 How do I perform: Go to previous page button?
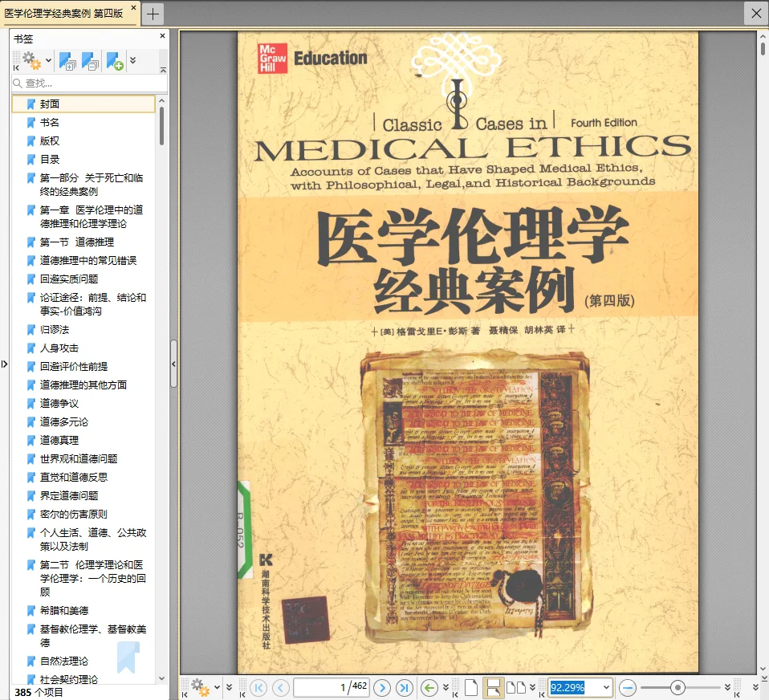click(x=281, y=687)
